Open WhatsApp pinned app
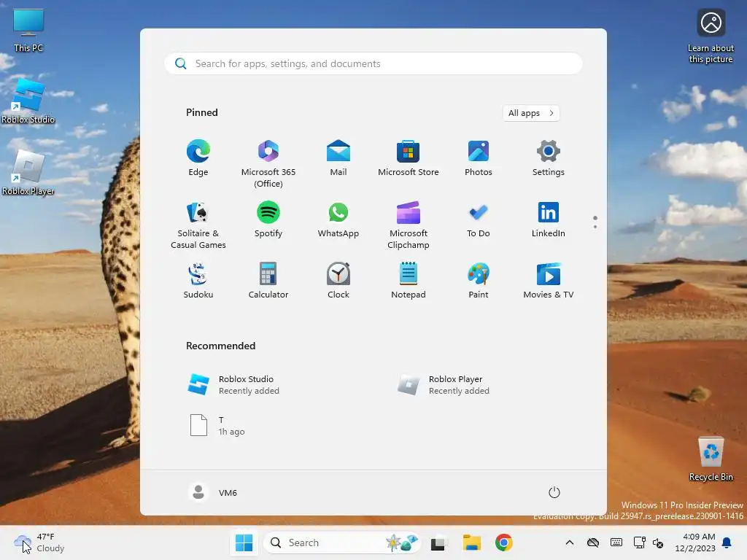This screenshot has width=747, height=560. click(338, 220)
